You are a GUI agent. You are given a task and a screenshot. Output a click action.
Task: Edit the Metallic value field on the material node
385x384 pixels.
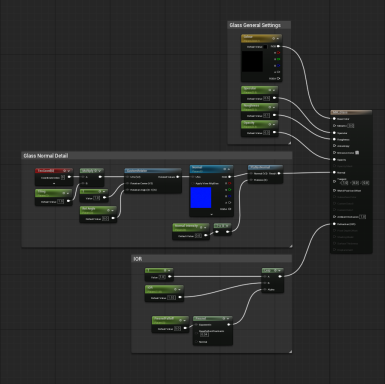351,126
